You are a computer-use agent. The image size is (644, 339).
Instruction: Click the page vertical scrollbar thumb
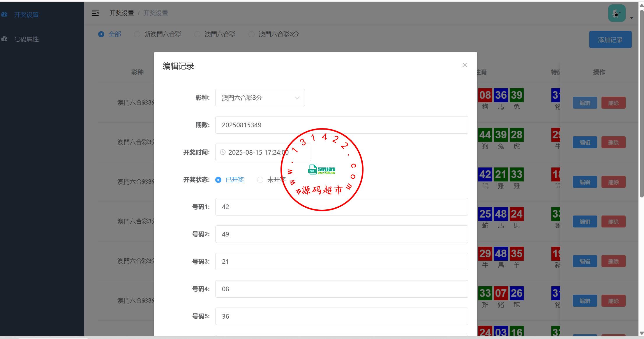(x=641, y=103)
